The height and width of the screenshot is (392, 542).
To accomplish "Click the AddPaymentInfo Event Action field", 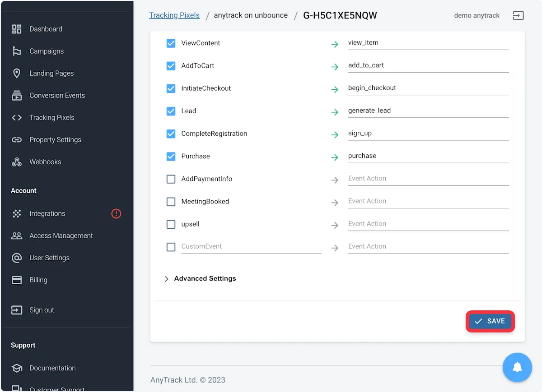I will point(428,179).
